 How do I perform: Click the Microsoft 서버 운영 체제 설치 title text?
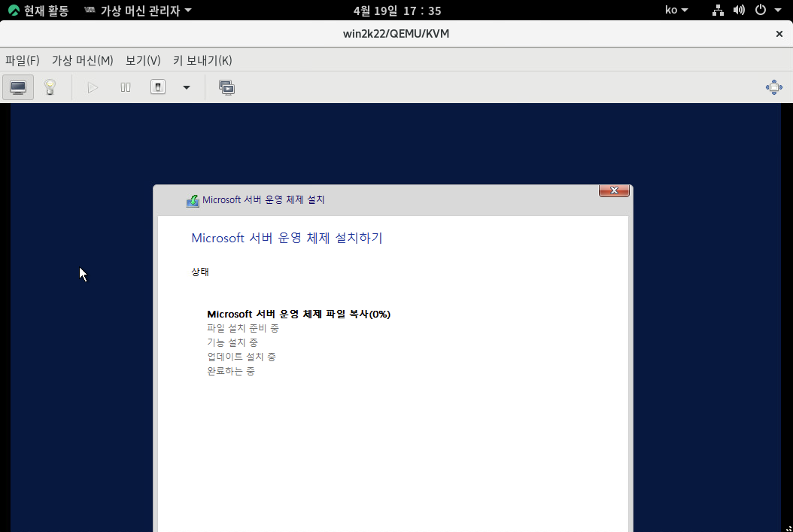pyautogui.click(x=263, y=199)
